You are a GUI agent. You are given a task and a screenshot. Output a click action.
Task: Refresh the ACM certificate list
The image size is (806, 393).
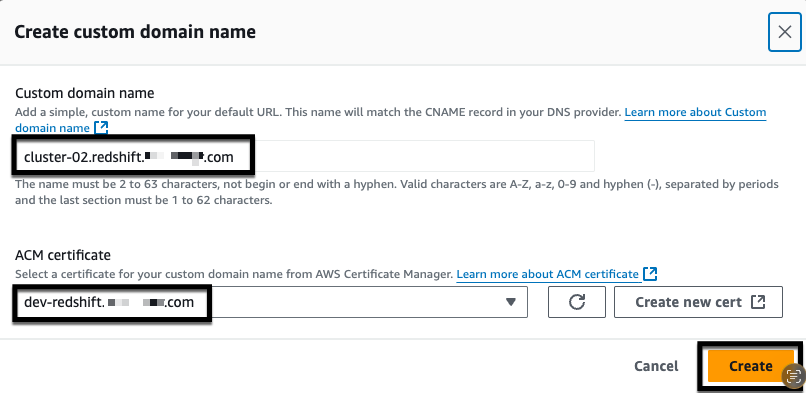tap(577, 302)
